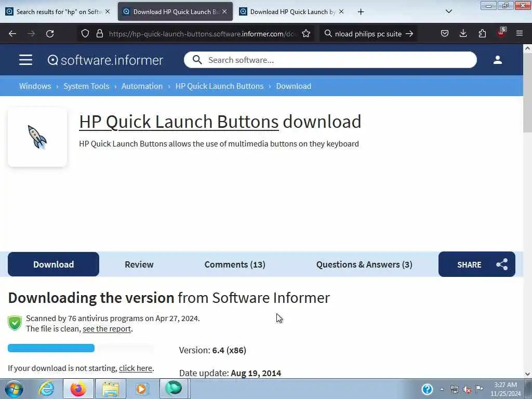Screen dimensions: 532x399
Task: Open the taskbar clock and date
Action: click(506, 389)
